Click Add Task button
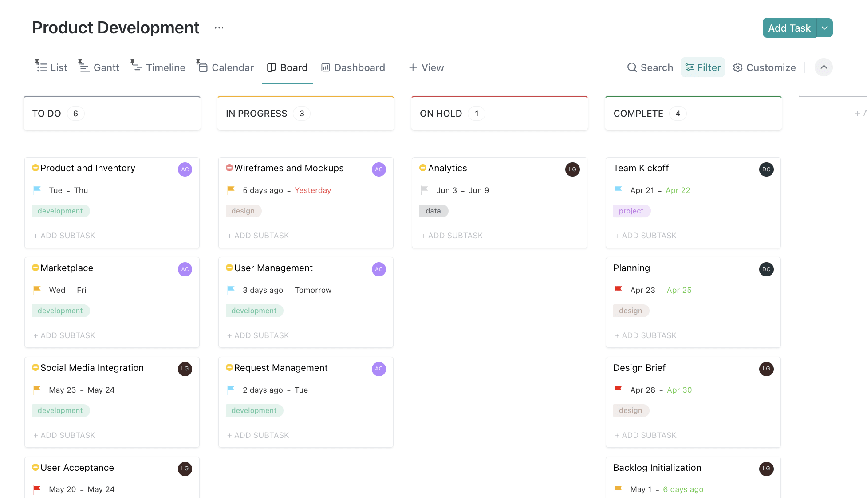Viewport: 867px width, 504px height. tap(789, 28)
